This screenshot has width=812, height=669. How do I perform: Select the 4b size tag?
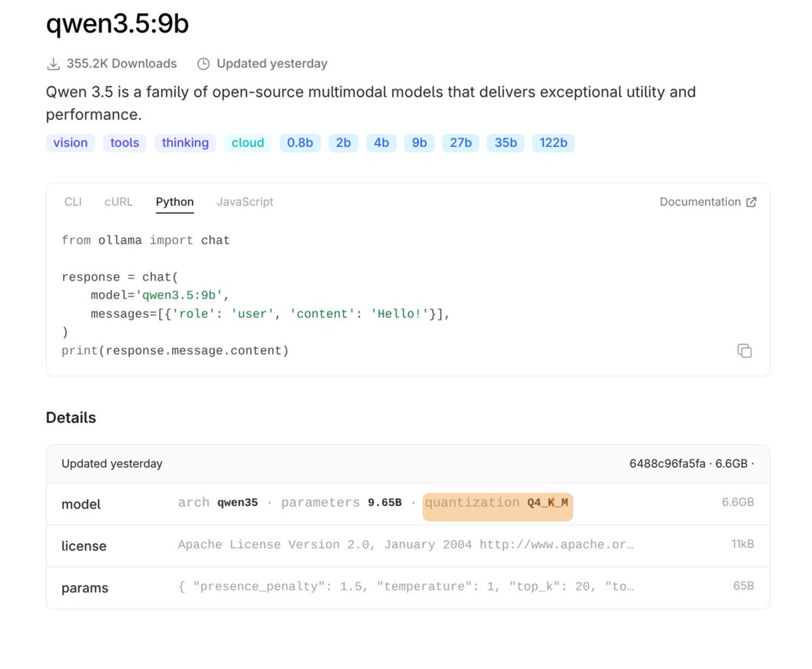click(381, 143)
